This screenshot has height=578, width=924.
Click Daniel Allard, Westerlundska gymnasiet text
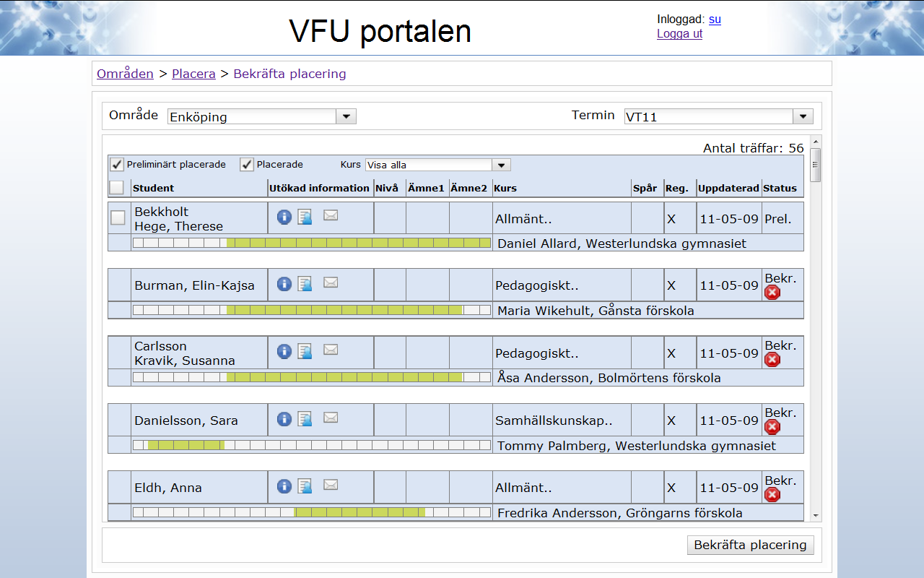(x=622, y=243)
